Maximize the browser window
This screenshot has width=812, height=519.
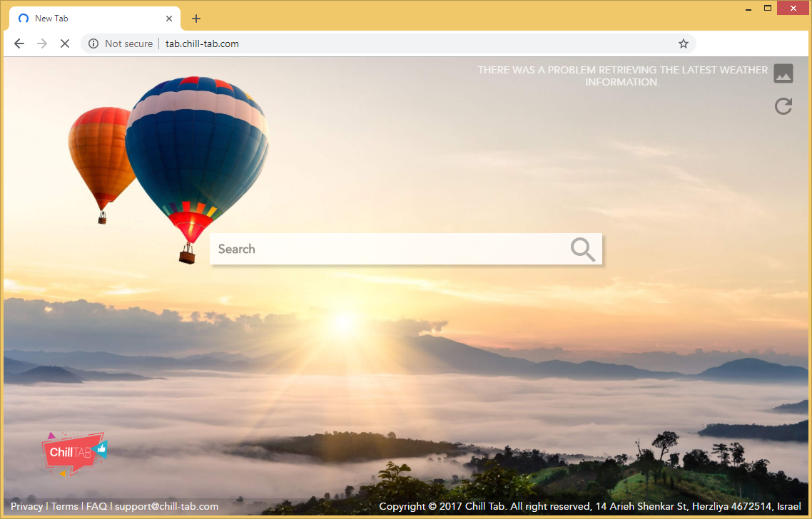coord(768,9)
